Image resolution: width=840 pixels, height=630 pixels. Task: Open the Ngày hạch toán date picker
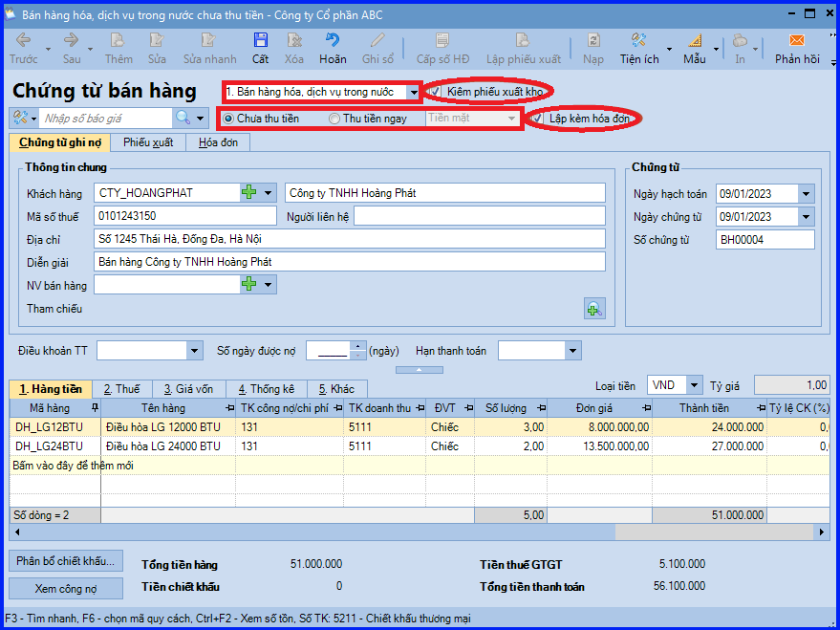point(806,194)
